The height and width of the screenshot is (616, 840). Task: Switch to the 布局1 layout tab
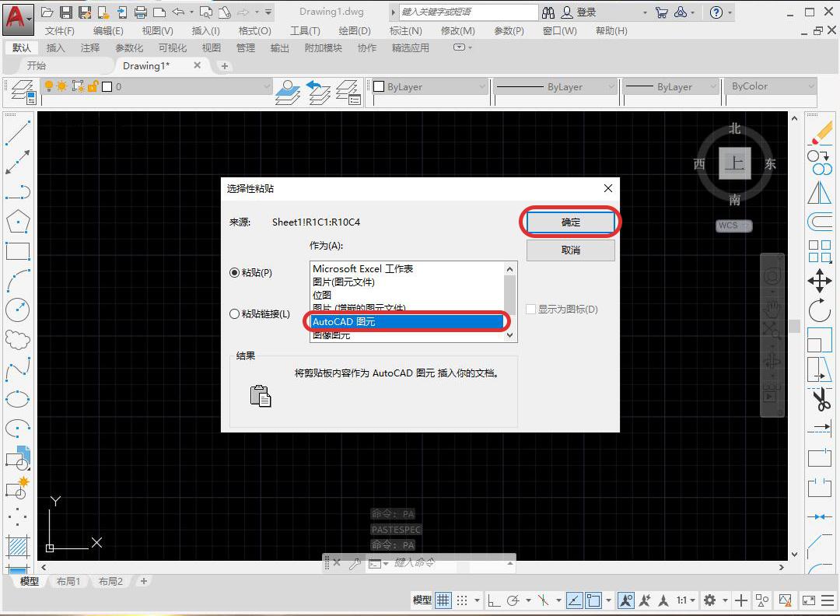(x=68, y=581)
